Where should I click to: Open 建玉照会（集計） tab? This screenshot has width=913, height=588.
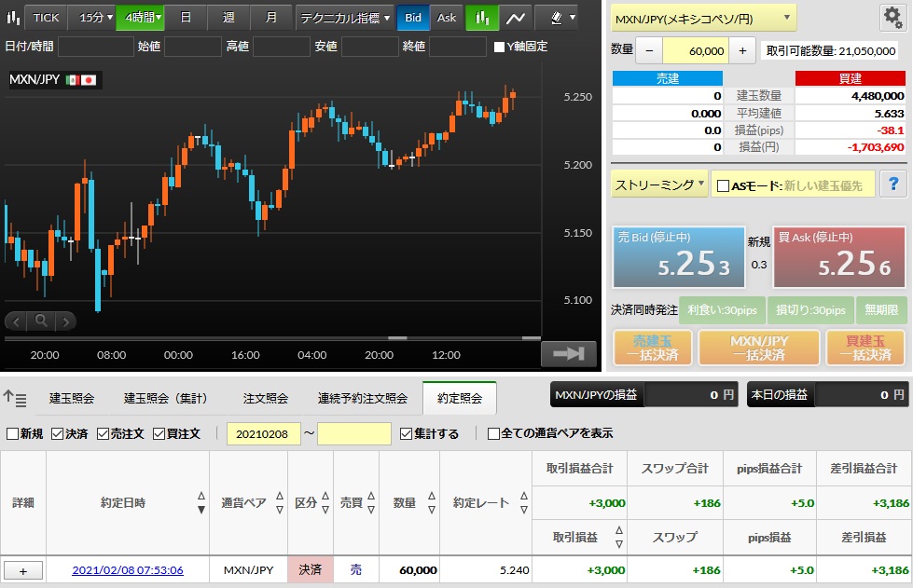point(166,399)
